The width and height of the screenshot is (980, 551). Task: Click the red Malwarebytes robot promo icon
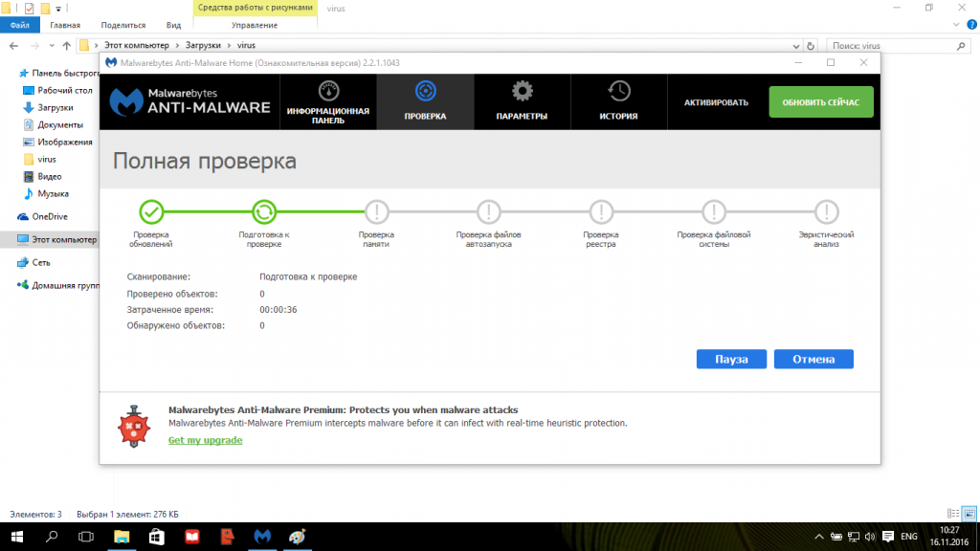coord(134,426)
